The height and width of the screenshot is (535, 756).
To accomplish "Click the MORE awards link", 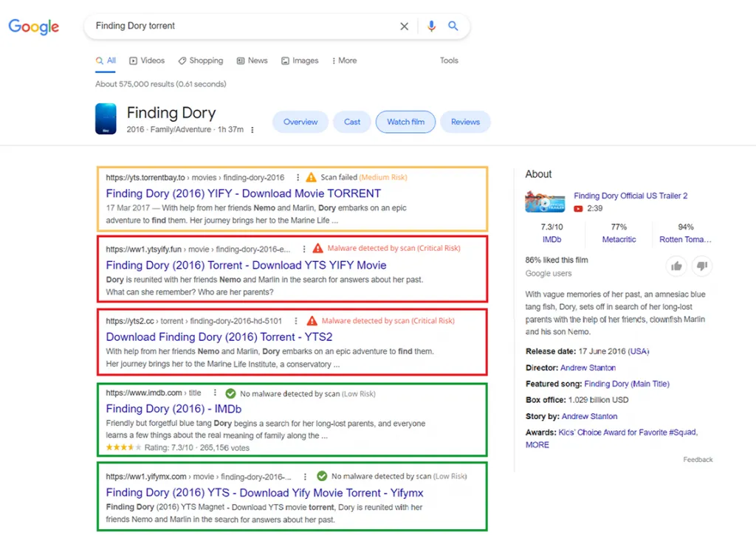I will point(537,445).
